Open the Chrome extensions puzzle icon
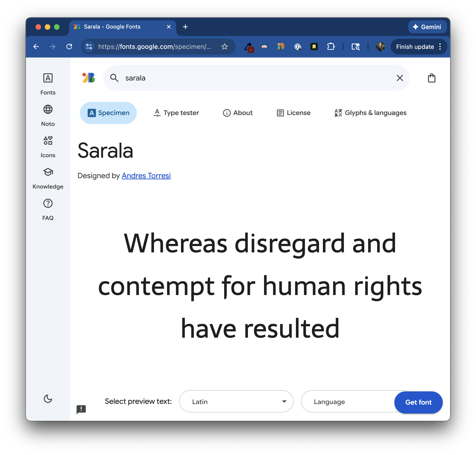This screenshot has height=455, width=476. [331, 47]
